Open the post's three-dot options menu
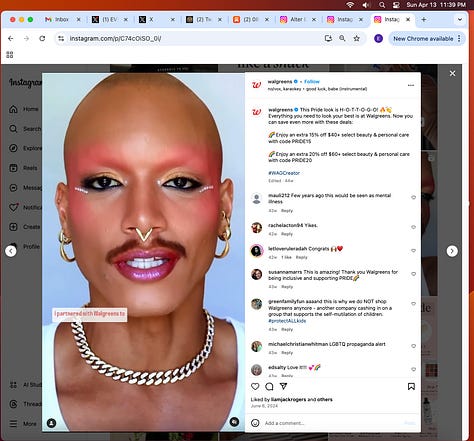 pos(411,85)
